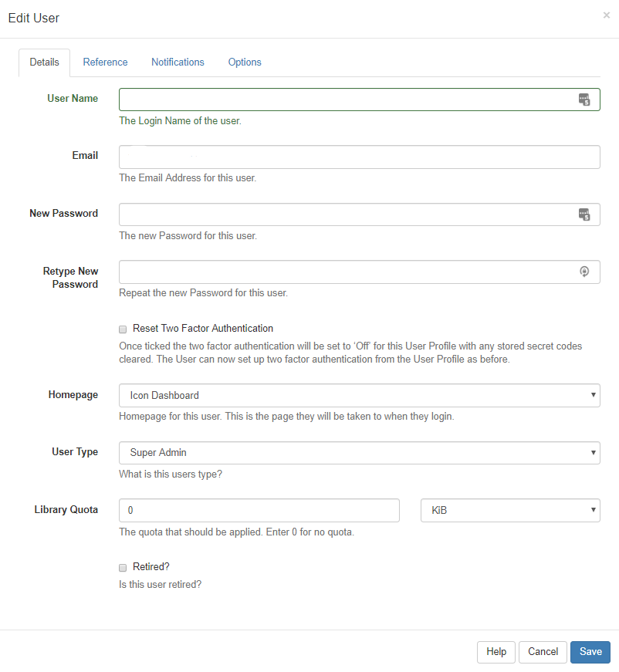Screen dimensions: 619x672
Task: Mark the user as Retired
Action: 123,567
